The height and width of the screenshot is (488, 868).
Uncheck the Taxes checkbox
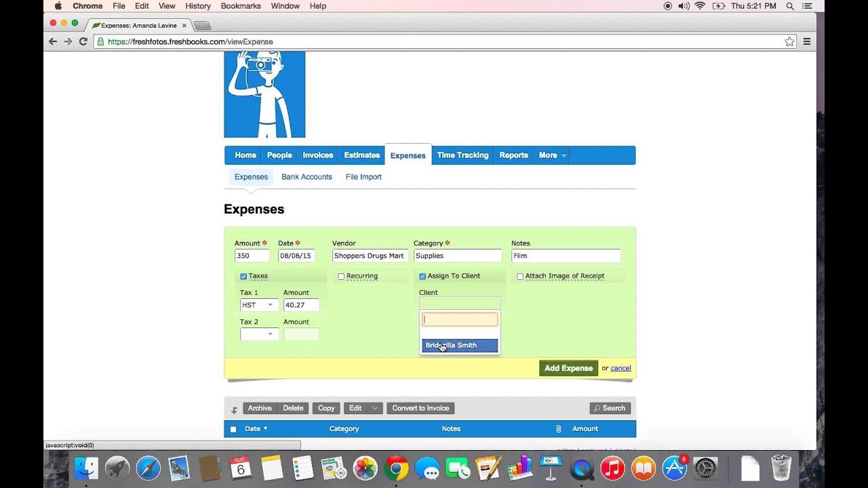click(243, 277)
